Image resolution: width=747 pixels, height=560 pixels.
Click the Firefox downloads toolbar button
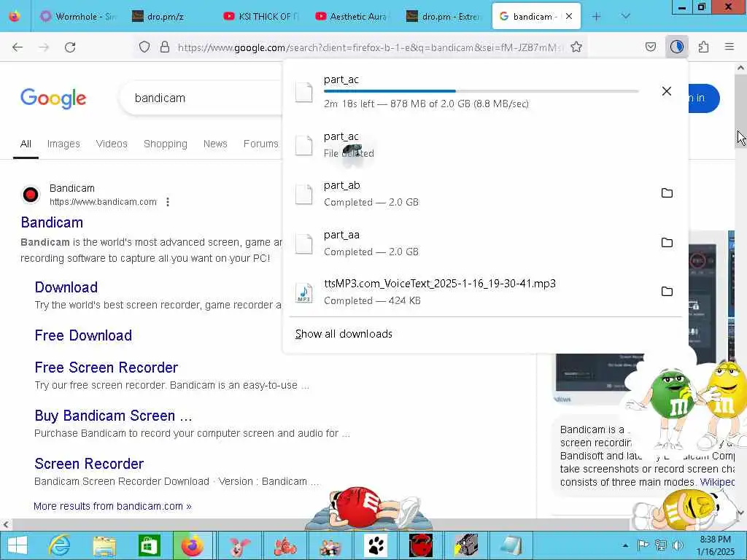tap(676, 47)
